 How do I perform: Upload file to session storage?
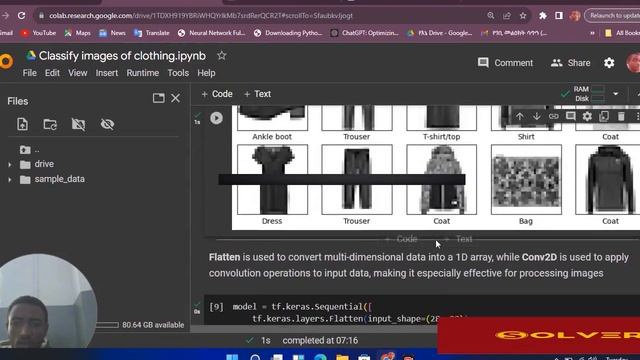[22, 124]
